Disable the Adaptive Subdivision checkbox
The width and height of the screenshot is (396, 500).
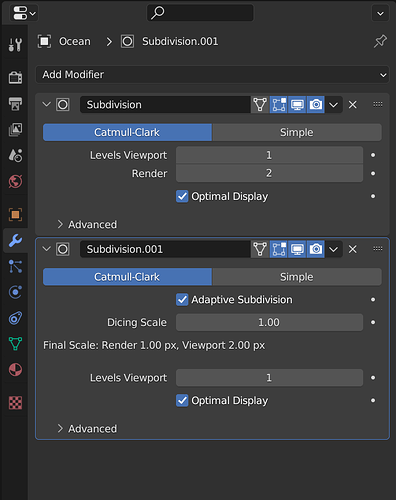click(182, 300)
